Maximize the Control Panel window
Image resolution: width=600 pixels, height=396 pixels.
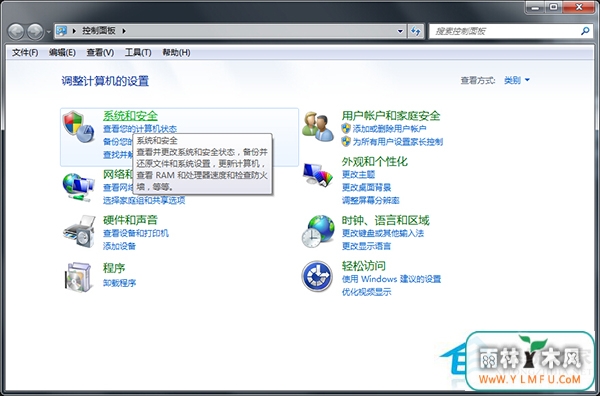point(554,7)
